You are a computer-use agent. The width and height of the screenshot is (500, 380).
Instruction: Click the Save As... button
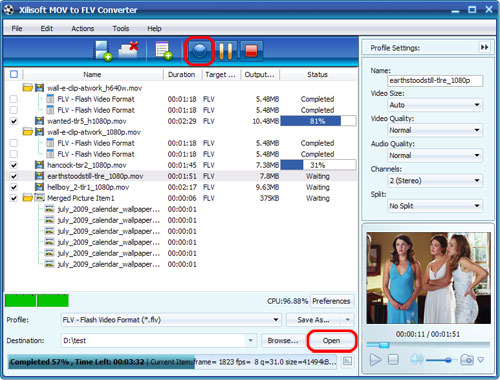pyautogui.click(x=313, y=320)
